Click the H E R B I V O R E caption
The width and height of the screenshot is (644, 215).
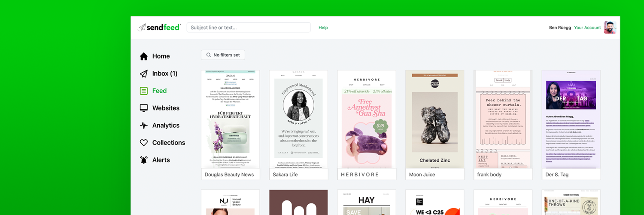[x=360, y=175]
